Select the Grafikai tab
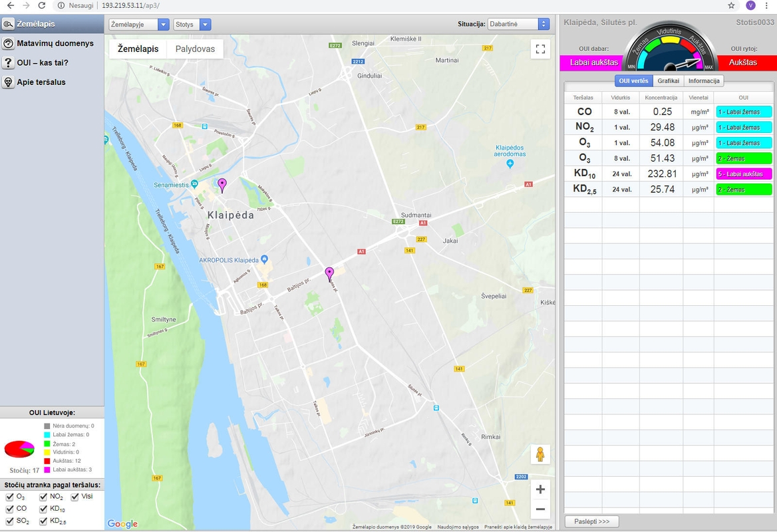Screen dimensions: 777x532 pos(669,80)
